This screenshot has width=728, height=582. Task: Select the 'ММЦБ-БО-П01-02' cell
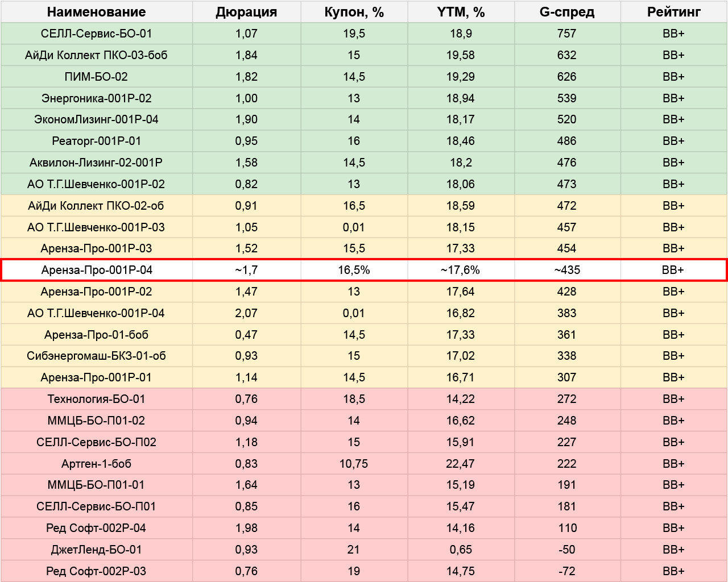tap(97, 421)
